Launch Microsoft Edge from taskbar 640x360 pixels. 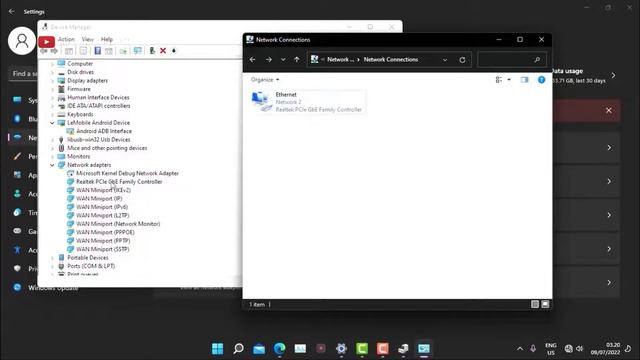point(280,349)
